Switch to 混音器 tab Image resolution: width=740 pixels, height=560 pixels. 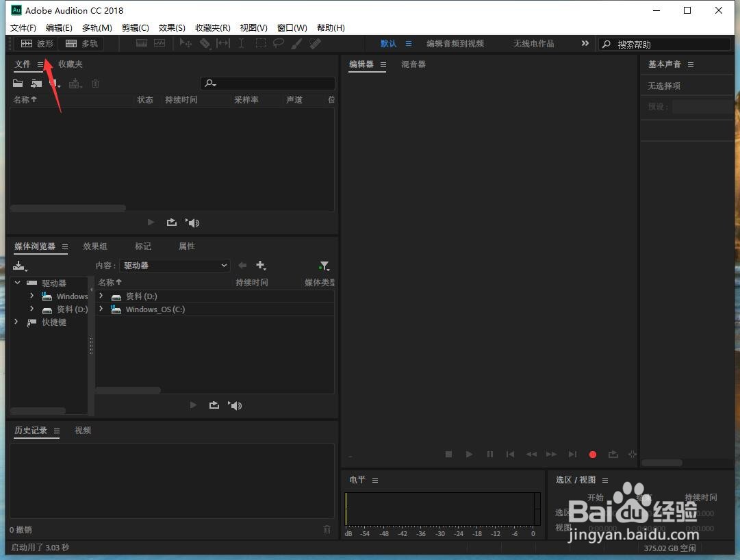413,64
